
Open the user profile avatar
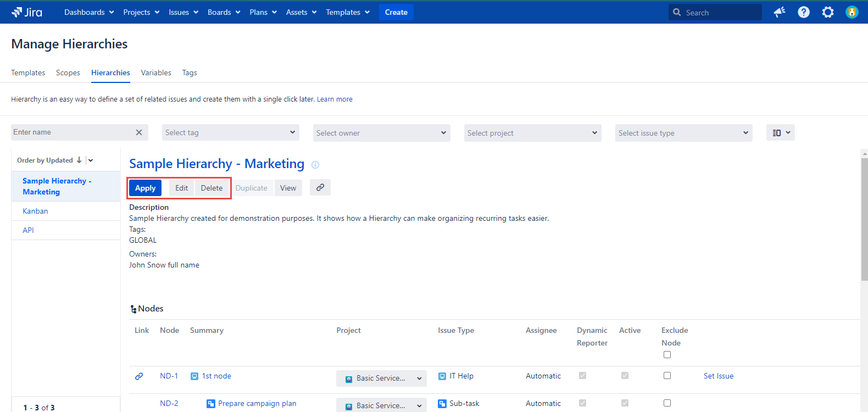(852, 12)
